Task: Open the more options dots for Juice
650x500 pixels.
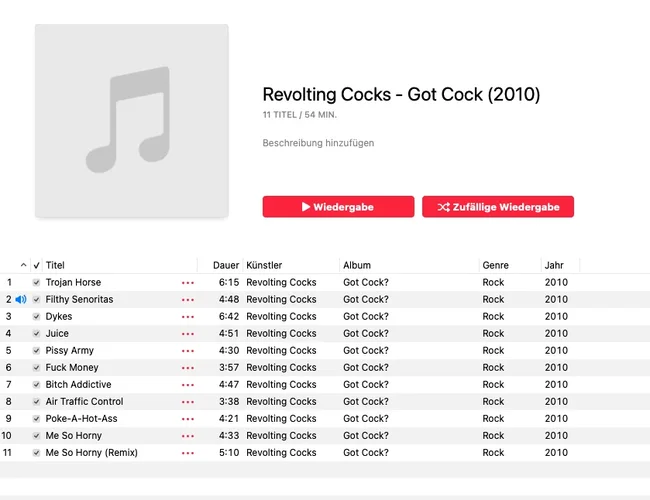Action: click(x=188, y=334)
